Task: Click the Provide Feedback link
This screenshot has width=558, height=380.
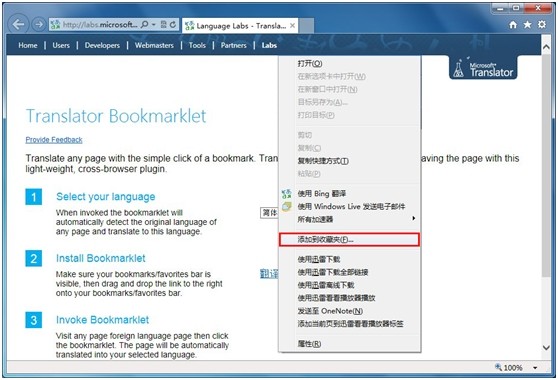Action: pyautogui.click(x=54, y=140)
